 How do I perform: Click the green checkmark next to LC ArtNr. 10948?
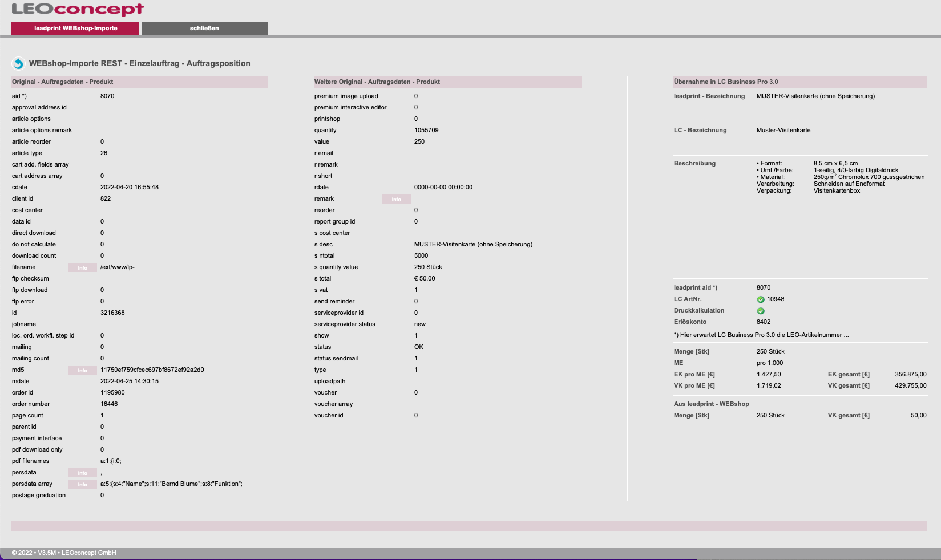click(x=761, y=299)
